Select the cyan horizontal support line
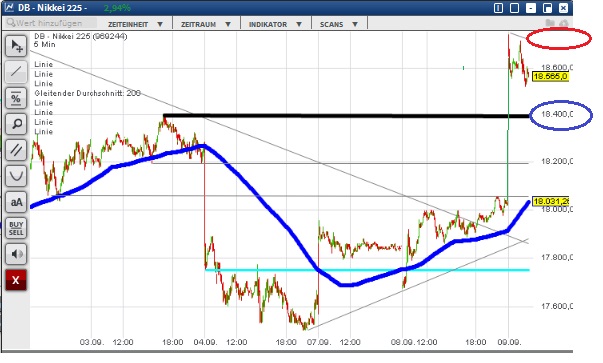The width and height of the screenshot is (603, 363). point(367,270)
